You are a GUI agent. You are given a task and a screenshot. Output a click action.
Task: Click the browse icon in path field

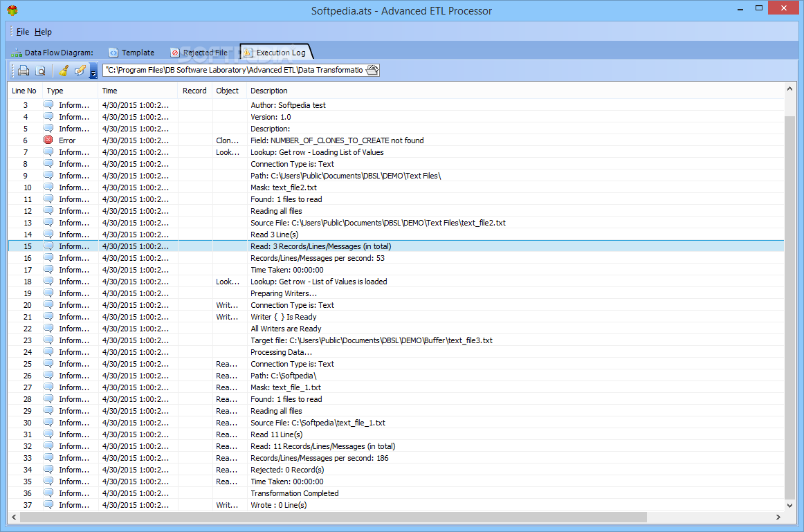pos(372,70)
